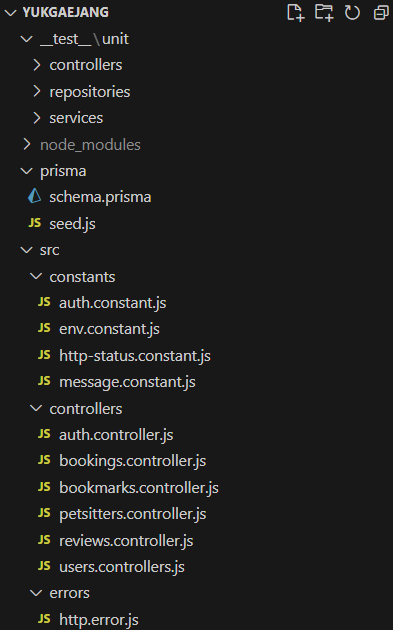
Task: Expand the services folder chevron
Action: (x=37, y=118)
